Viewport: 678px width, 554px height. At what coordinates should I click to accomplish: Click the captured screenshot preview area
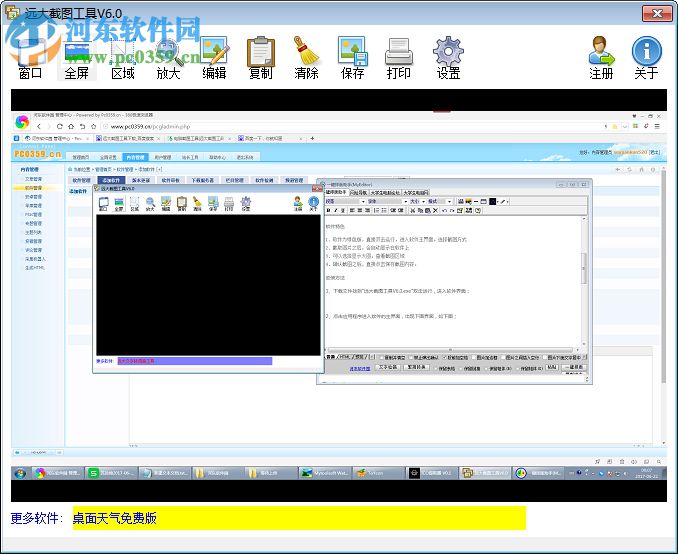[x=339, y=295]
